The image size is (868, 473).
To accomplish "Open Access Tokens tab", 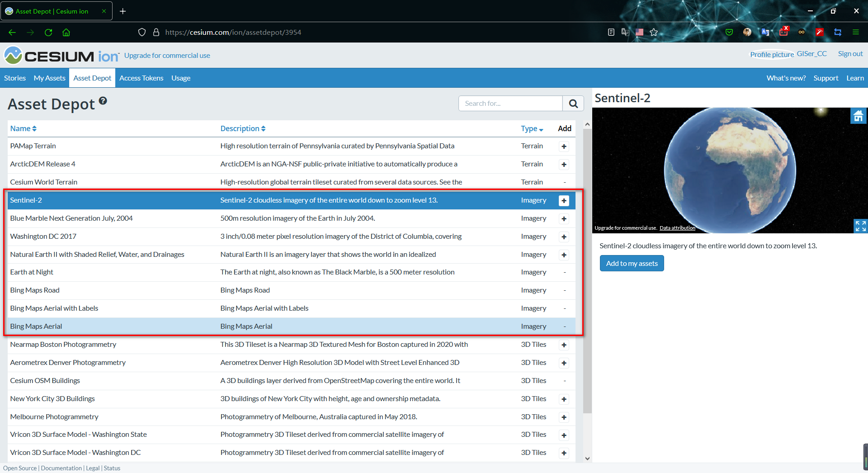I will [142, 78].
